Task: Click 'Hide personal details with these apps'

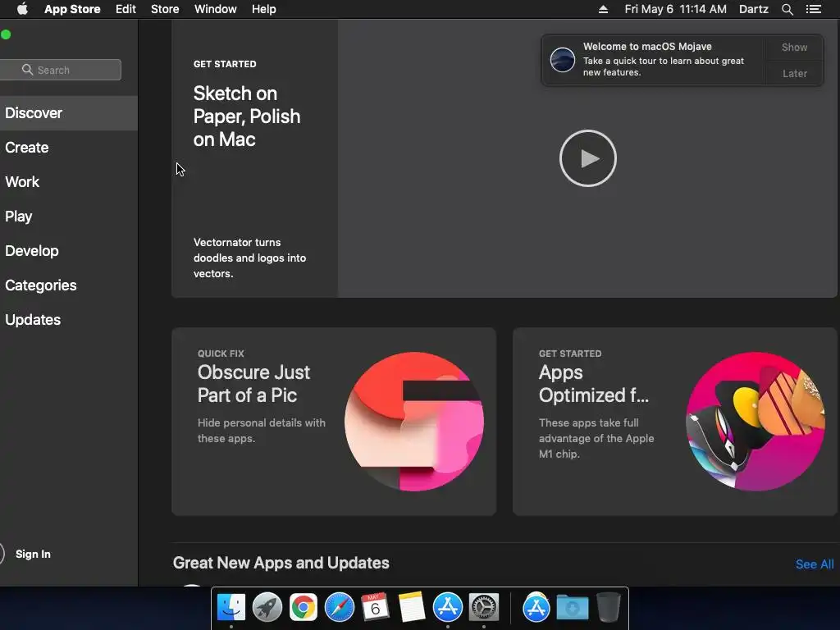Action: (x=262, y=430)
